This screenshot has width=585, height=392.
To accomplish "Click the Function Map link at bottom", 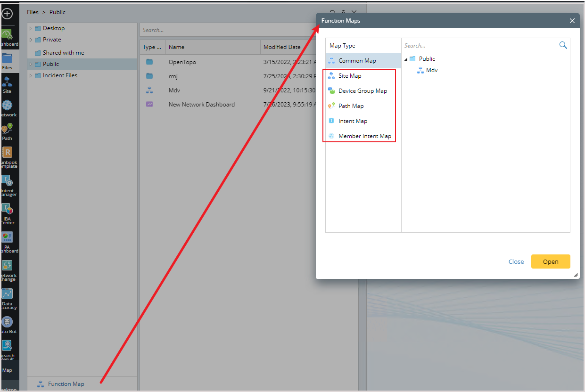I will tap(66, 384).
